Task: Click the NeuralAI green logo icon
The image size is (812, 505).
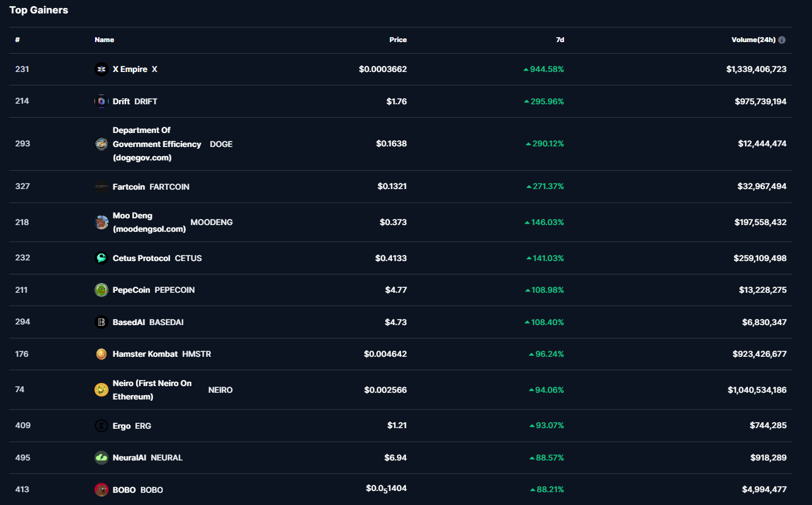Action: (x=101, y=458)
